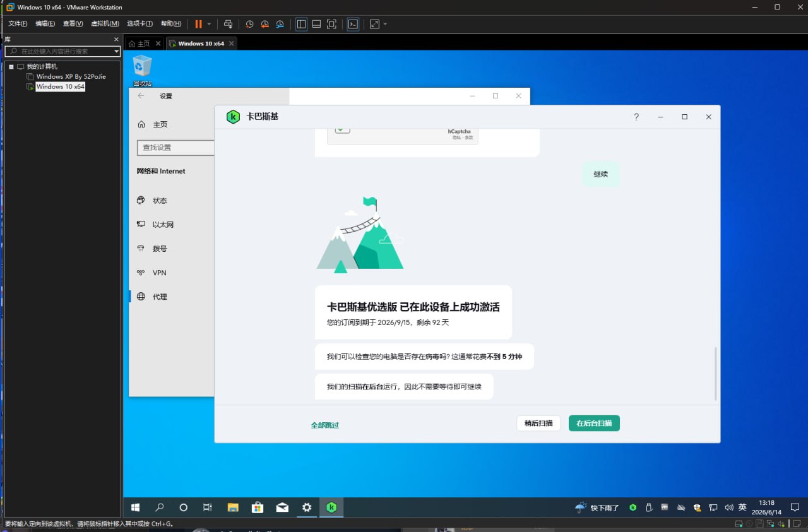Click the 稍后扫描 button

coord(538,423)
